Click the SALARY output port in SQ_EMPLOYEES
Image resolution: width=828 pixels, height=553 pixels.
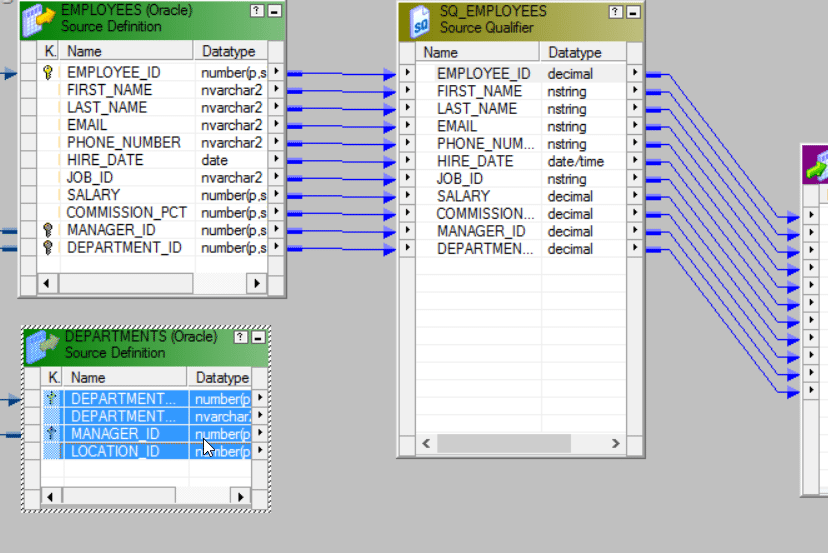[x=635, y=195]
